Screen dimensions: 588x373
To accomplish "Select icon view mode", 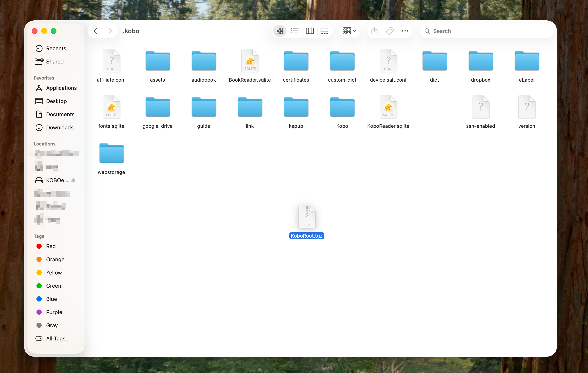I will point(280,31).
